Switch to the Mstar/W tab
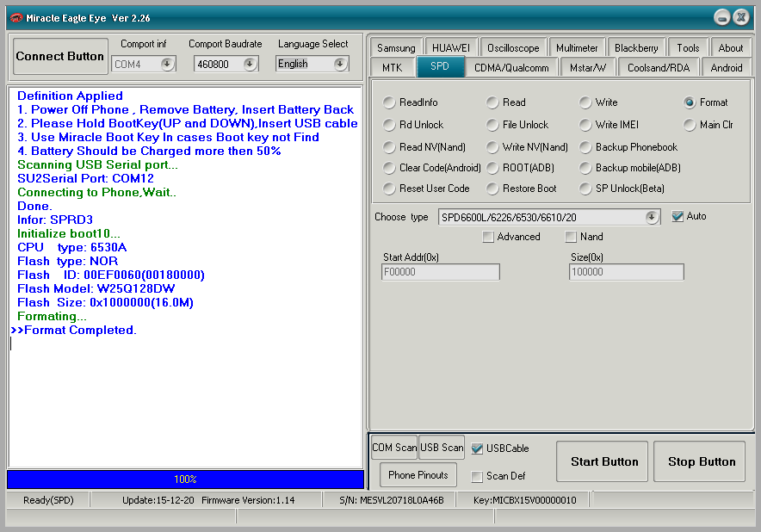This screenshot has height=532, width=761. tap(588, 67)
